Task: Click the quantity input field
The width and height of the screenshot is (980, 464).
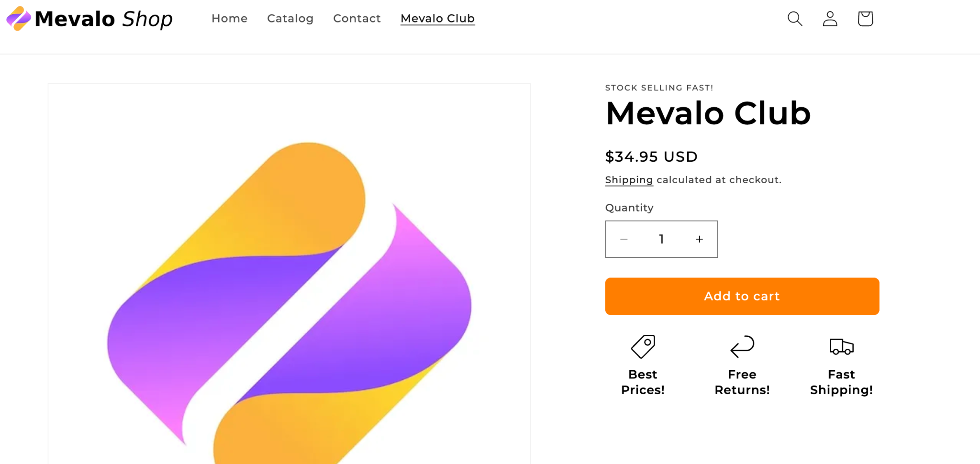Action: pos(661,239)
